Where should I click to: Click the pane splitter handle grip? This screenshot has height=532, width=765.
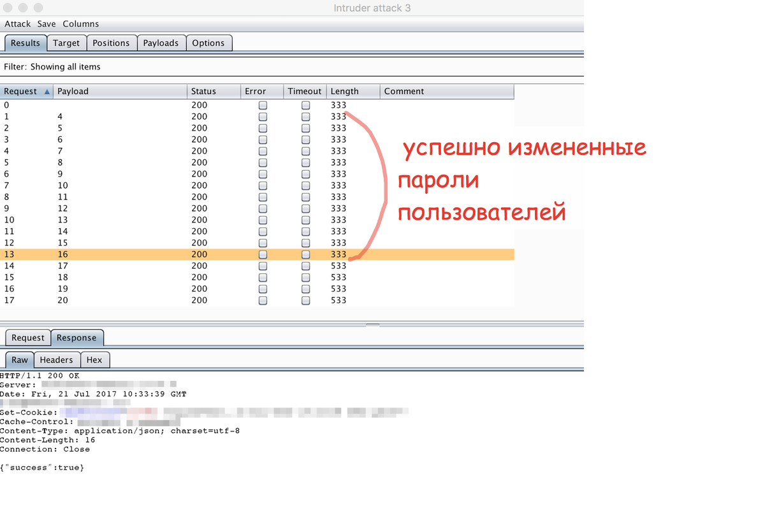[x=373, y=325]
